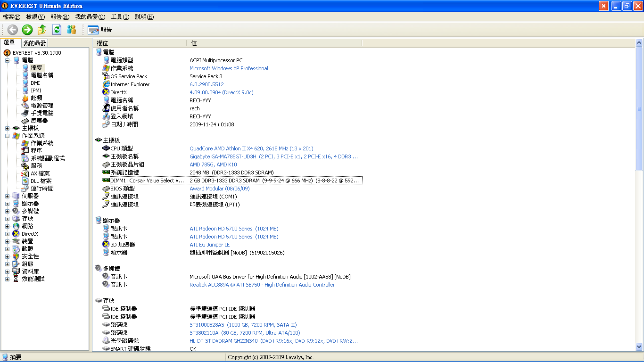Image resolution: width=644 pixels, height=362 pixels.
Task: Expand the 主機板 tree node
Action: coord(8,128)
